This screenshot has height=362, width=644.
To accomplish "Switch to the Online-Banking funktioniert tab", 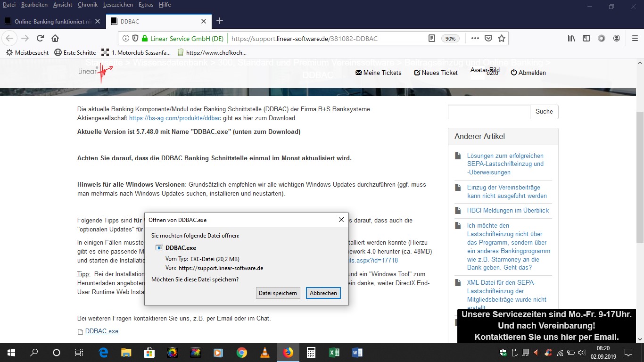I will [x=52, y=21].
